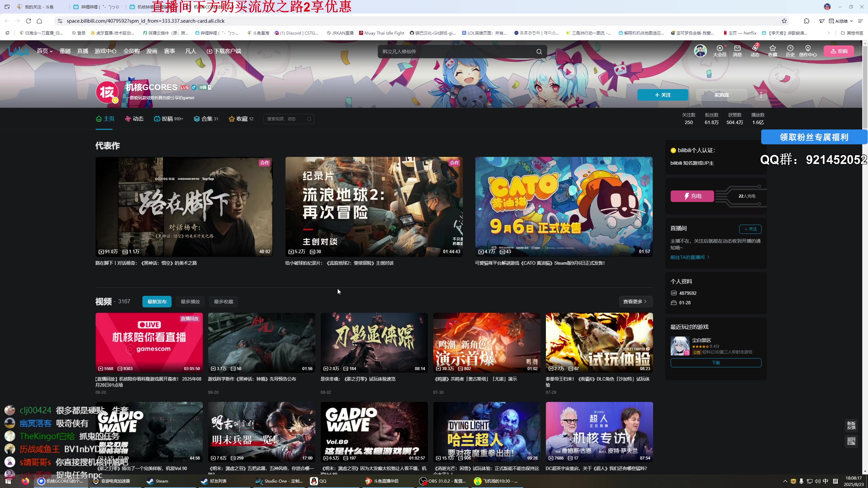Open Firefox from the taskbar
Screen dimensions: 868x488
pyautogui.click(x=25, y=481)
